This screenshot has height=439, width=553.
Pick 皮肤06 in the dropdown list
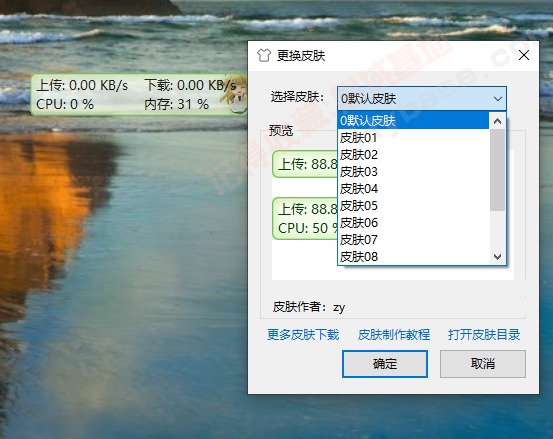pyautogui.click(x=413, y=222)
